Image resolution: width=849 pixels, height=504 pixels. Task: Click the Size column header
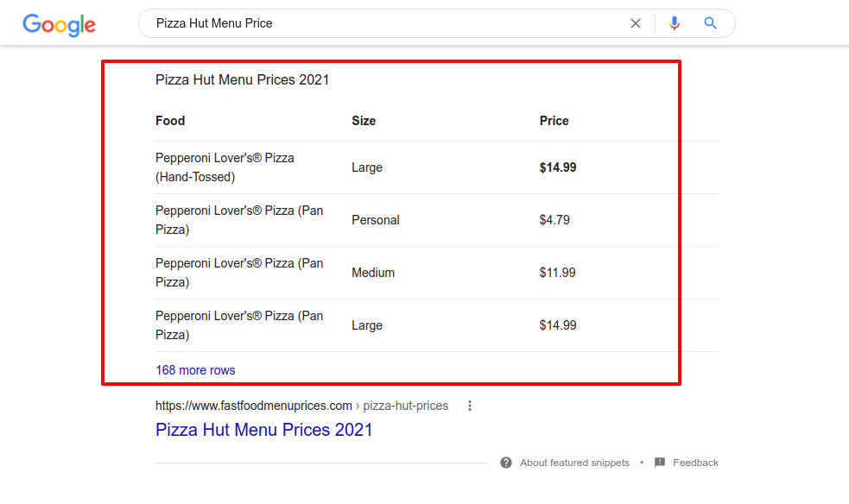click(x=364, y=121)
